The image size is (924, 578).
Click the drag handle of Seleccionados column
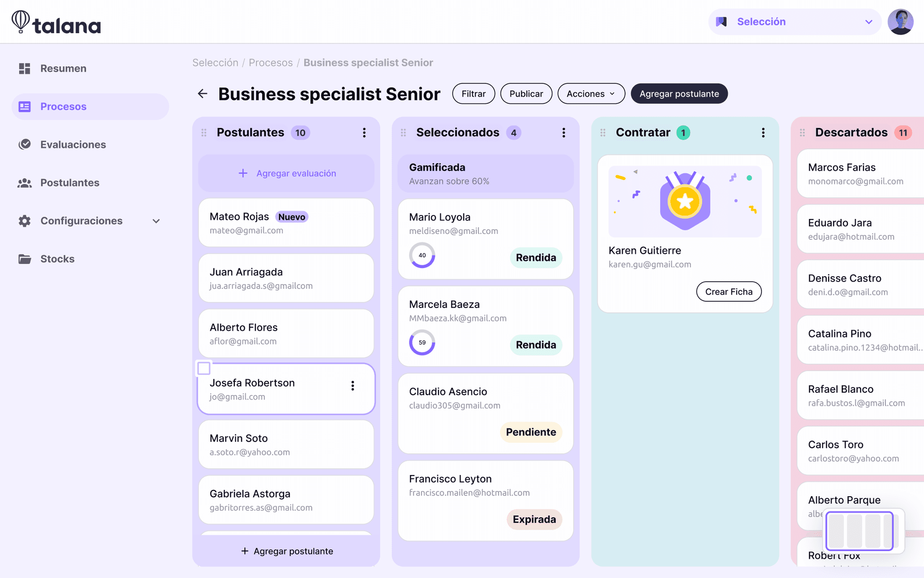tap(403, 133)
